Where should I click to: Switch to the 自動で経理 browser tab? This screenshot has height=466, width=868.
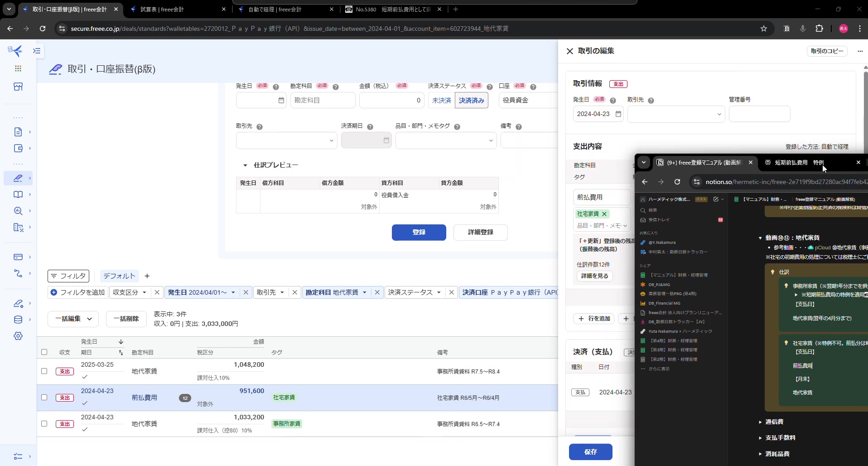tap(281, 9)
